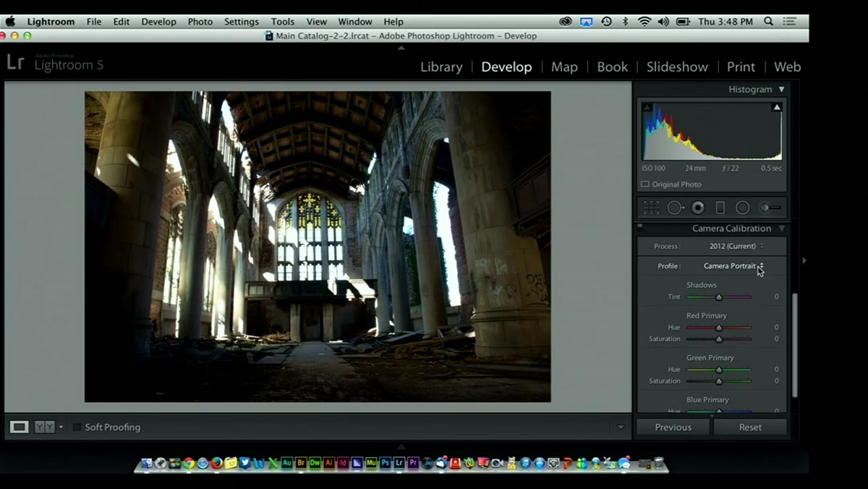Click the church photo preview
Screen dimensions: 868x489
click(x=318, y=247)
